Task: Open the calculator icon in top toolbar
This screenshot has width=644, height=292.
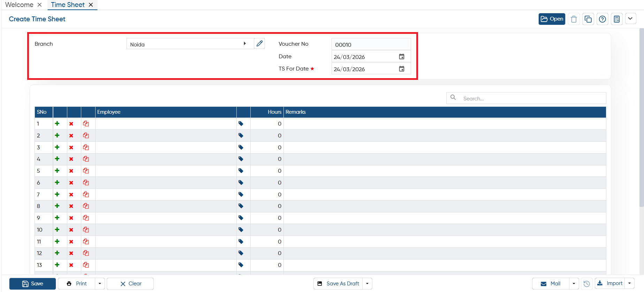Action: coord(617,19)
